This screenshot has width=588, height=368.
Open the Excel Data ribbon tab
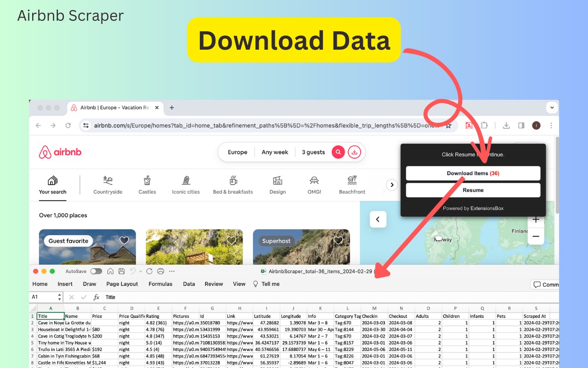189,284
